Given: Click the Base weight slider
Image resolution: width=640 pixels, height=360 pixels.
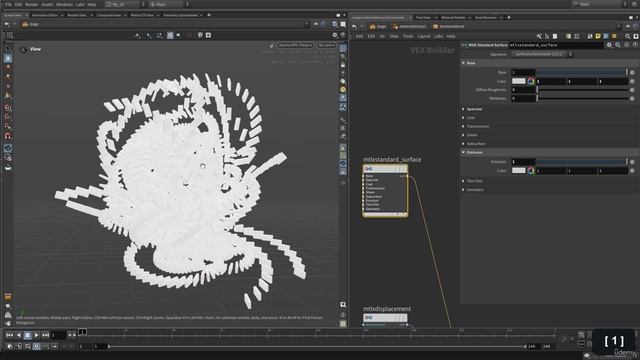Looking at the screenshot, I should (582, 72).
